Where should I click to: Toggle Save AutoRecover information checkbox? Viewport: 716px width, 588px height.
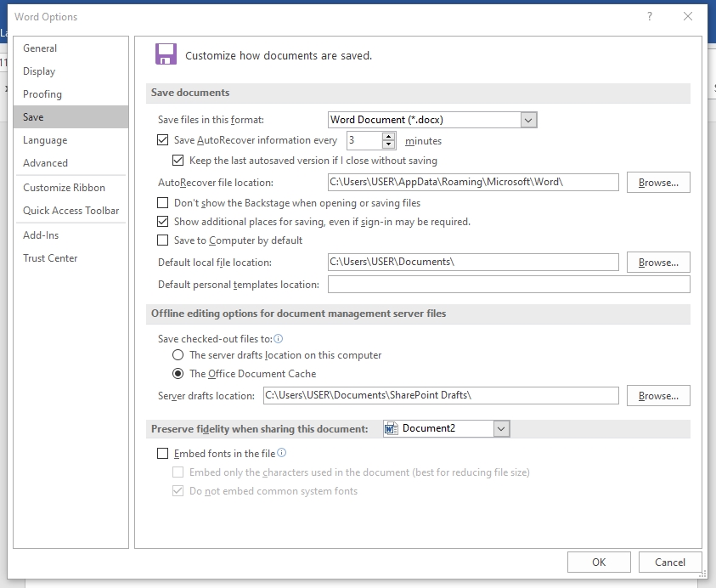pos(164,141)
